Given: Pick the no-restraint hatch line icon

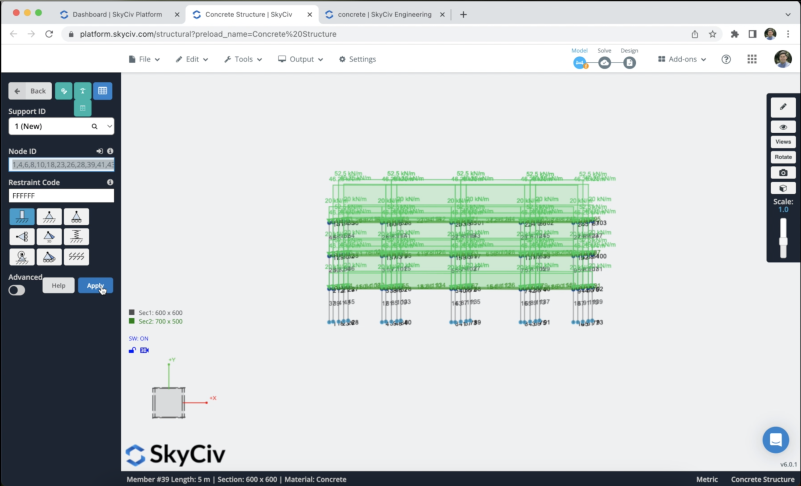Looking at the screenshot, I should click(x=76, y=257).
